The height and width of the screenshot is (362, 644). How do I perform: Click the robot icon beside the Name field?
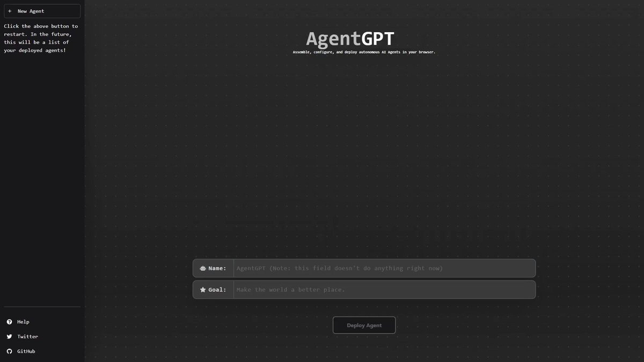(202, 268)
